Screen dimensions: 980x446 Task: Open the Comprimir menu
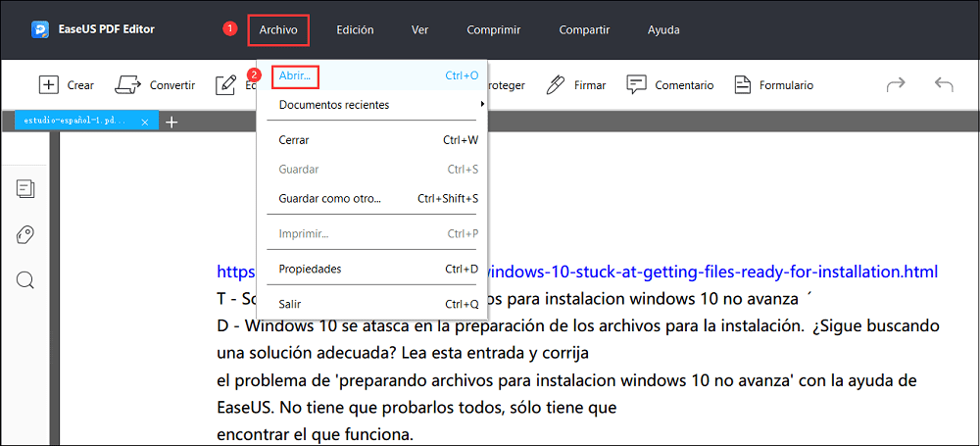494,29
